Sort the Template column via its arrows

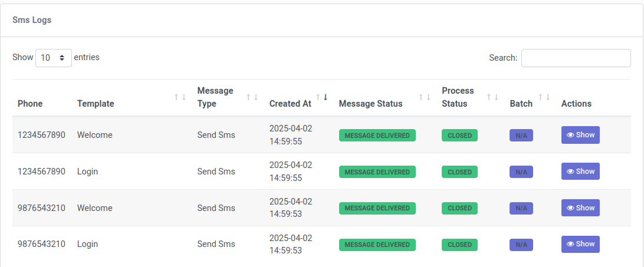[x=180, y=97]
